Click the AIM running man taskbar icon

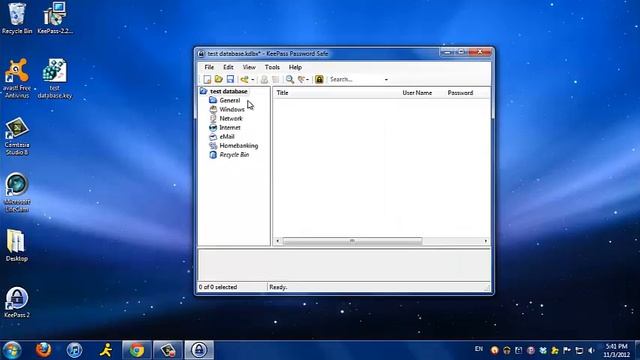point(106,350)
